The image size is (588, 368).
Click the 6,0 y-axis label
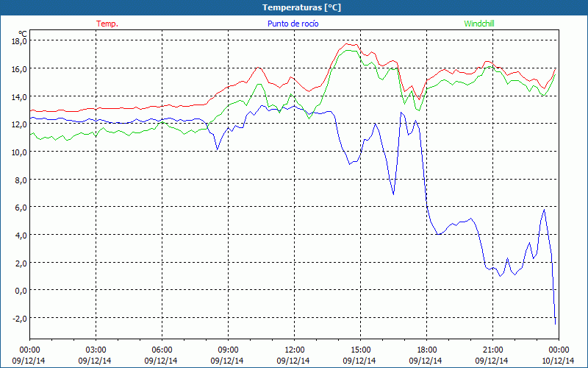pyautogui.click(x=21, y=208)
